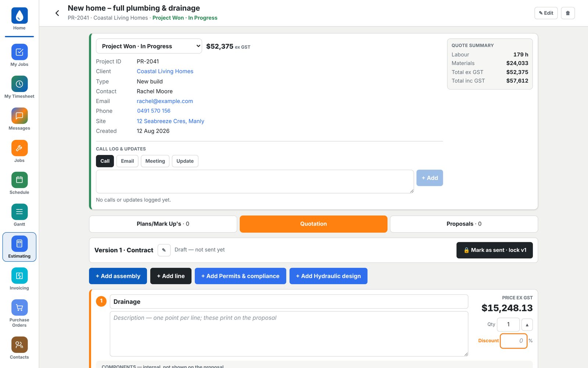
Task: Go back using the arrow icon
Action: tap(57, 13)
